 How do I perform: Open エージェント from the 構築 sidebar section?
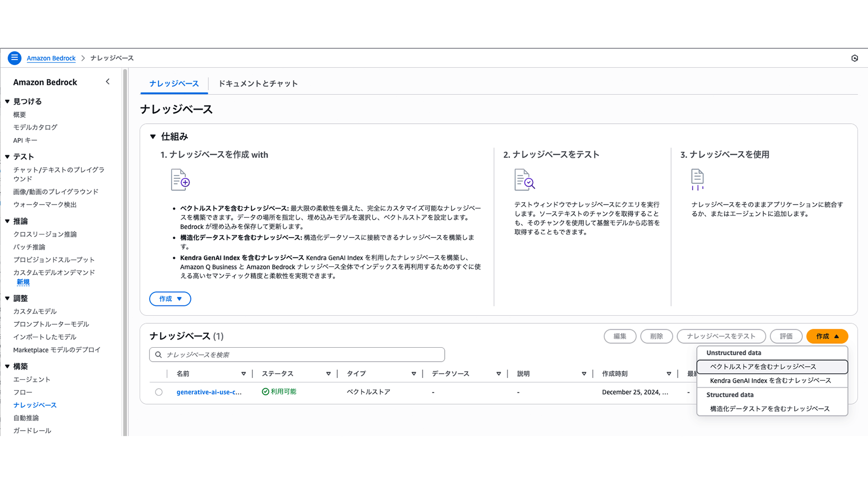(32, 379)
